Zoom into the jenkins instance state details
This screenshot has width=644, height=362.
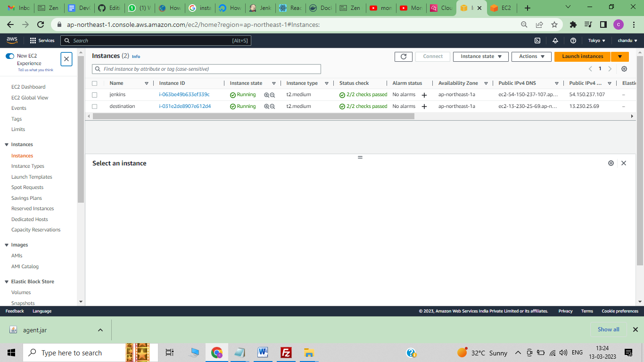(x=266, y=94)
